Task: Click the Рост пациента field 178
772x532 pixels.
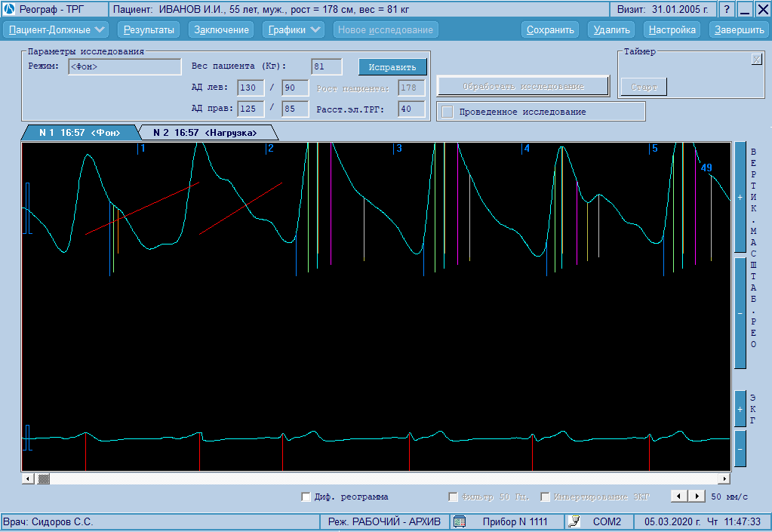Action: (411, 88)
